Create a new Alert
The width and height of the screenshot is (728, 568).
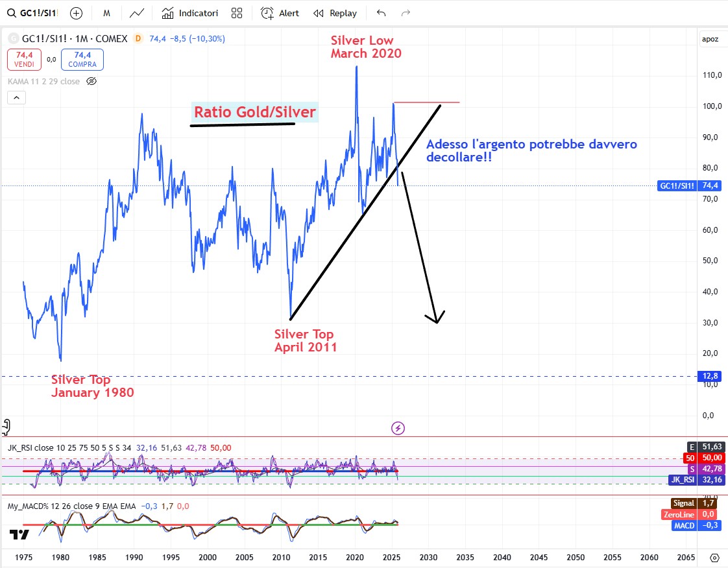282,13
